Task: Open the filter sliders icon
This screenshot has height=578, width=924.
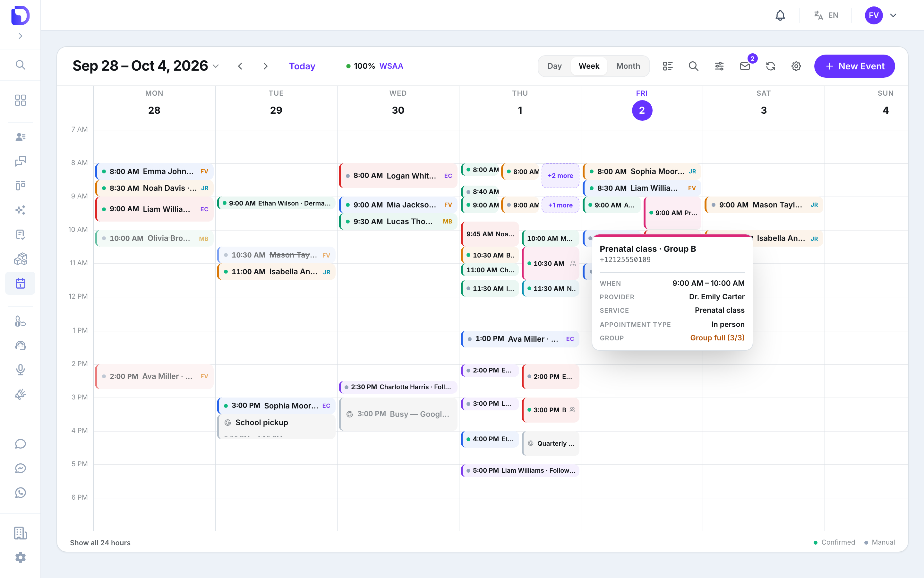Action: point(719,66)
